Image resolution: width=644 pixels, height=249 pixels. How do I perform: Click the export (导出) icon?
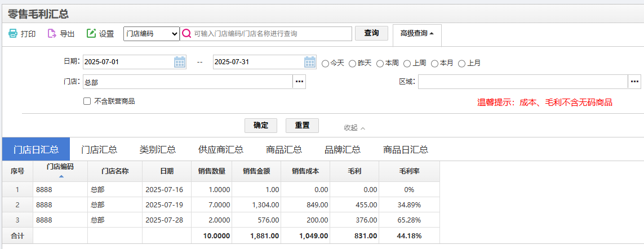[52, 34]
